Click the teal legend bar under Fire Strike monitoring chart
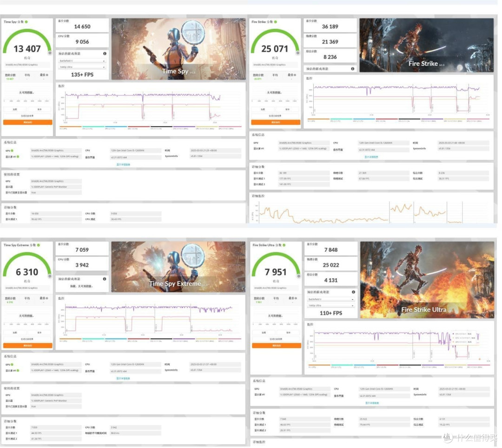Viewport: 502px width, 448px height. pos(342,119)
